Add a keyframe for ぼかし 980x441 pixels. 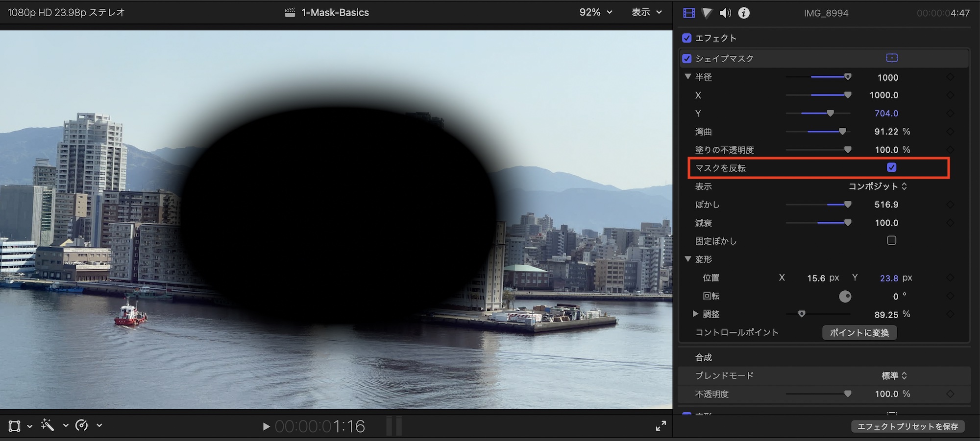[x=950, y=205]
